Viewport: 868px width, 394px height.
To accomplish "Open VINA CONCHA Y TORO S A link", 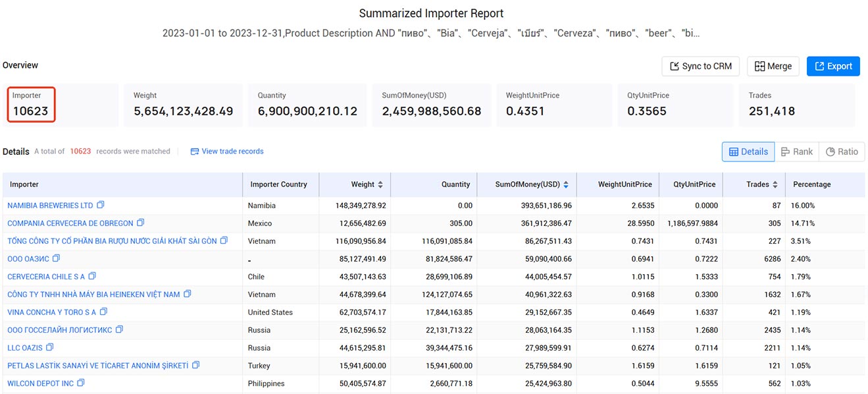I will click(51, 312).
